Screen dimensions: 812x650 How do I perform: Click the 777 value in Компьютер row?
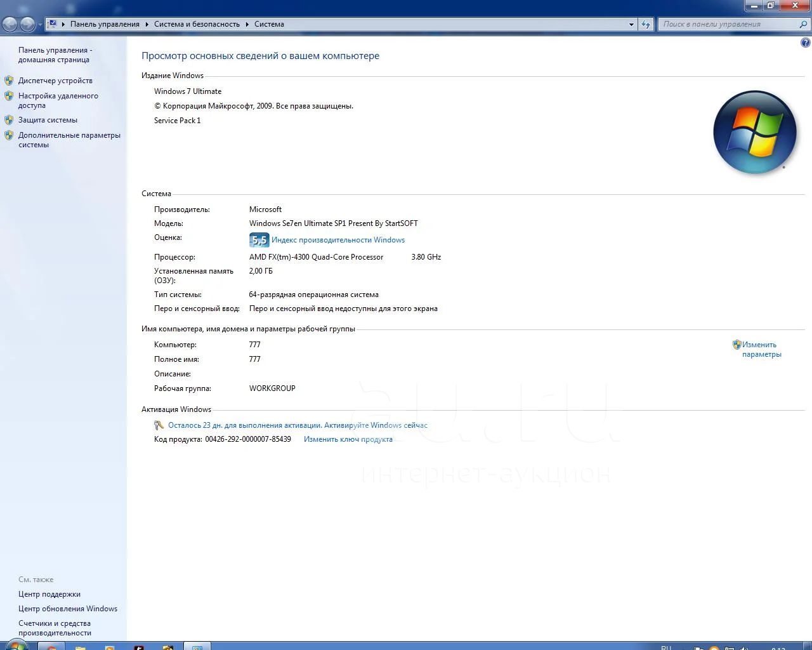point(254,345)
